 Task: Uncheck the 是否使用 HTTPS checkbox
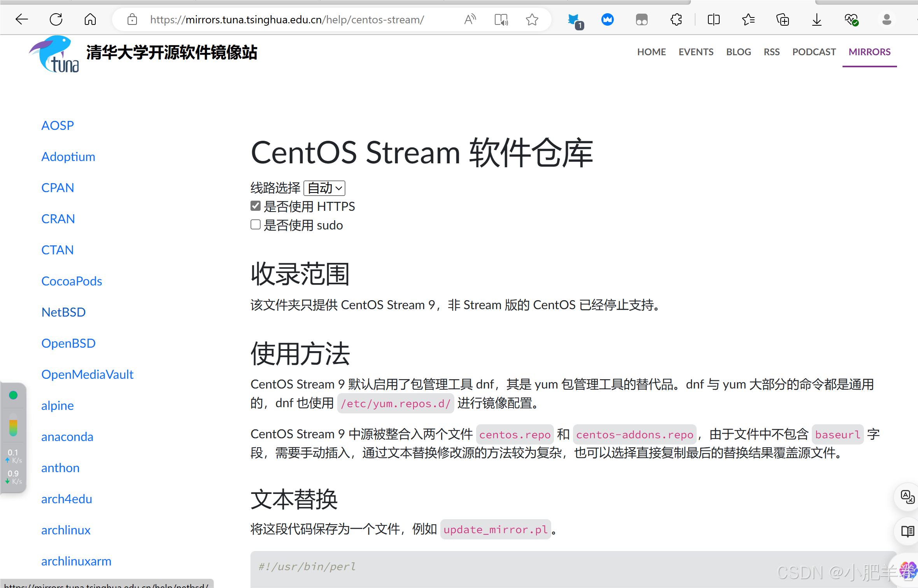(x=255, y=206)
